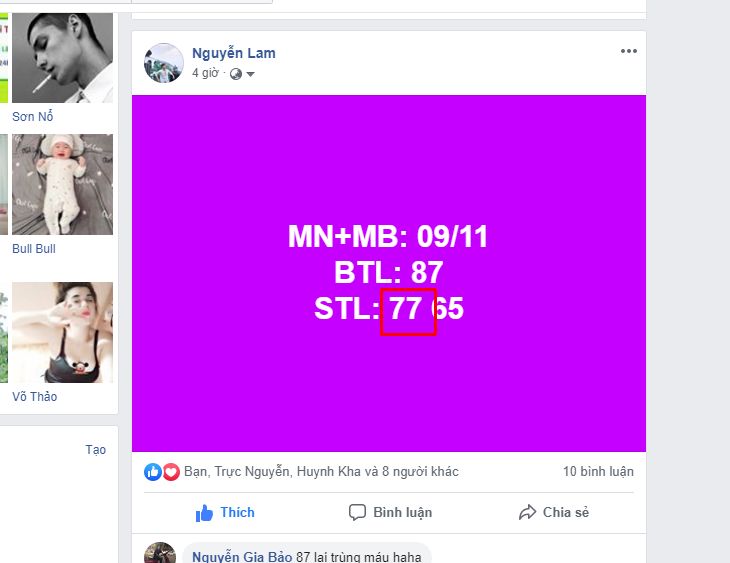Click the blue like reaction icon
730x563 pixels.
(153, 472)
